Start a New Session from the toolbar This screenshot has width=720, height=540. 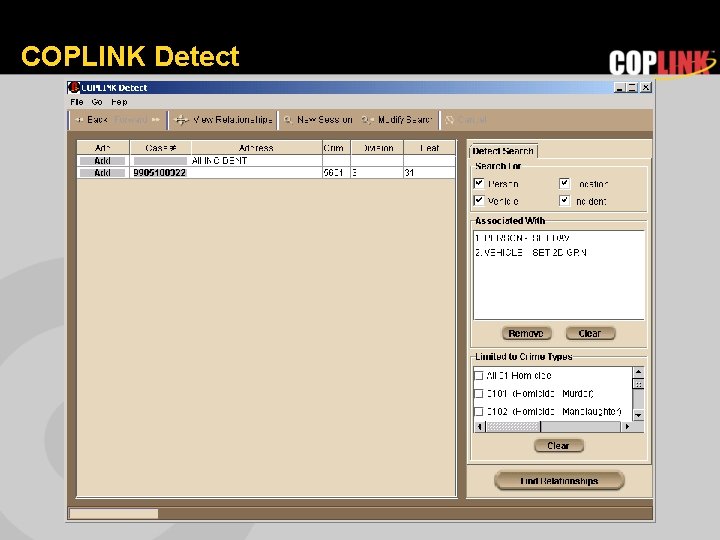(x=318, y=120)
